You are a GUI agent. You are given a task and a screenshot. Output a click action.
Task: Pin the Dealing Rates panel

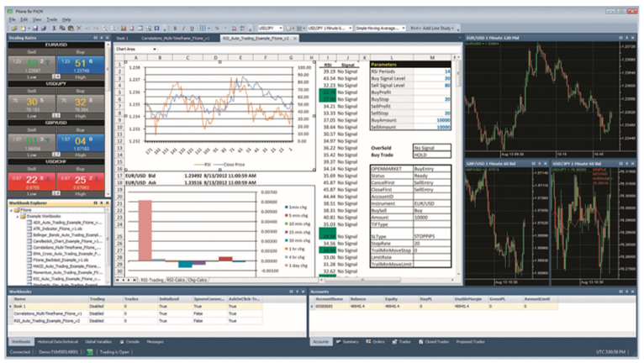point(102,38)
